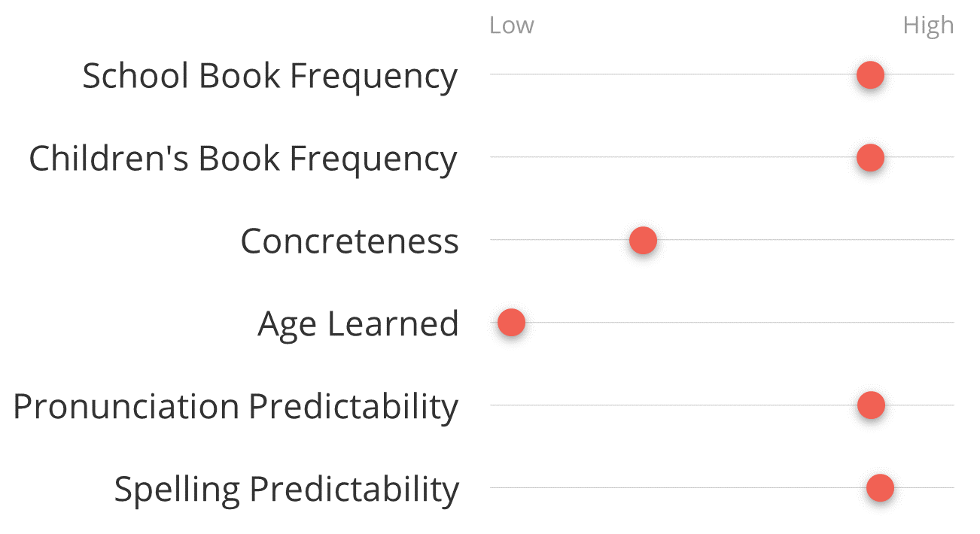Click the Concreteness label
This screenshot has width=980, height=534.
(x=349, y=241)
